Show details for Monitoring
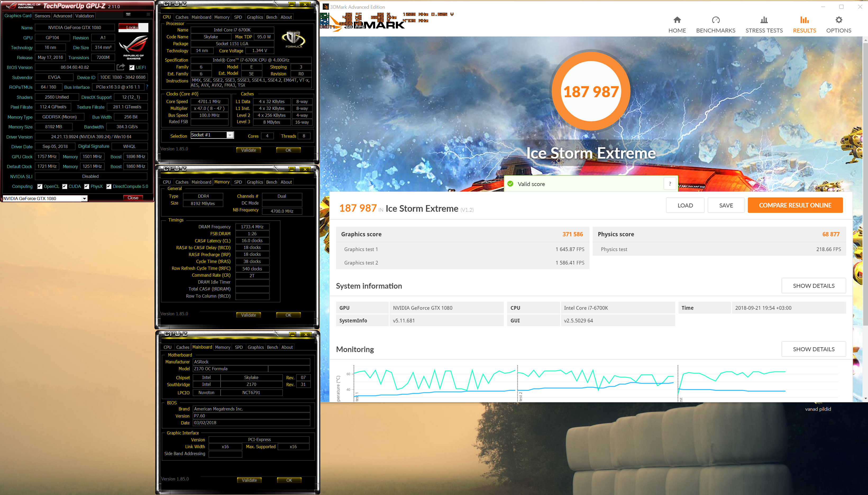This screenshot has height=495, width=868. click(x=814, y=349)
